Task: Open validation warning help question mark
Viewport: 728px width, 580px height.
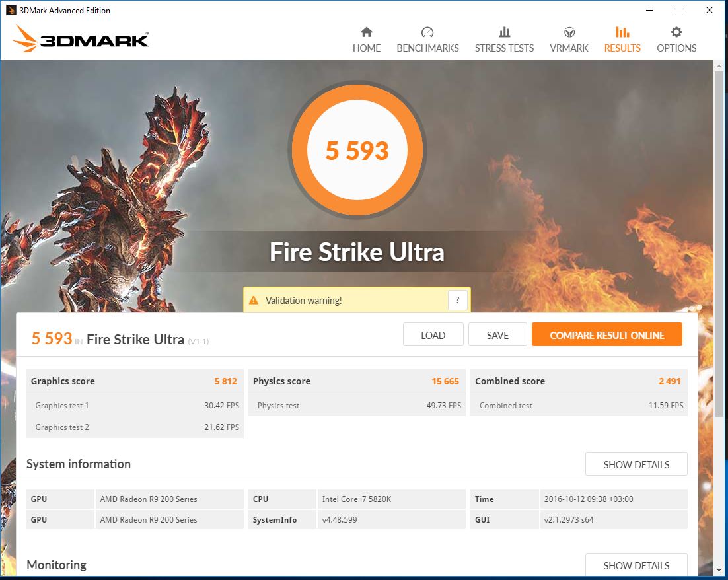Action: [457, 301]
